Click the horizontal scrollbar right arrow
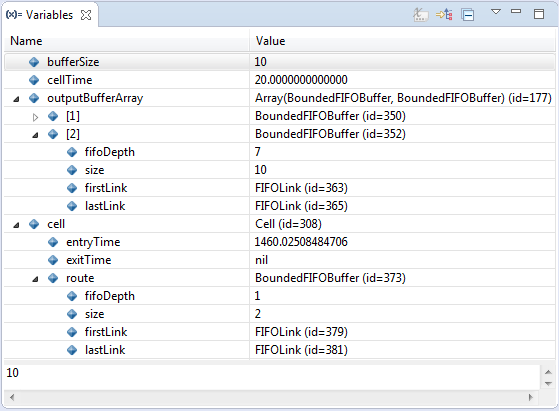This screenshot has width=559, height=411. pos(530,397)
